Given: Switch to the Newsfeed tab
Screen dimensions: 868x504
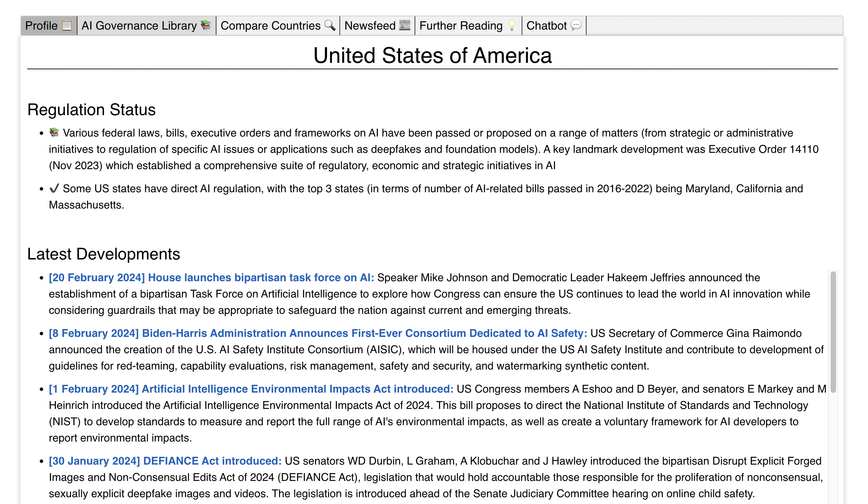Looking at the screenshot, I should (370, 25).
